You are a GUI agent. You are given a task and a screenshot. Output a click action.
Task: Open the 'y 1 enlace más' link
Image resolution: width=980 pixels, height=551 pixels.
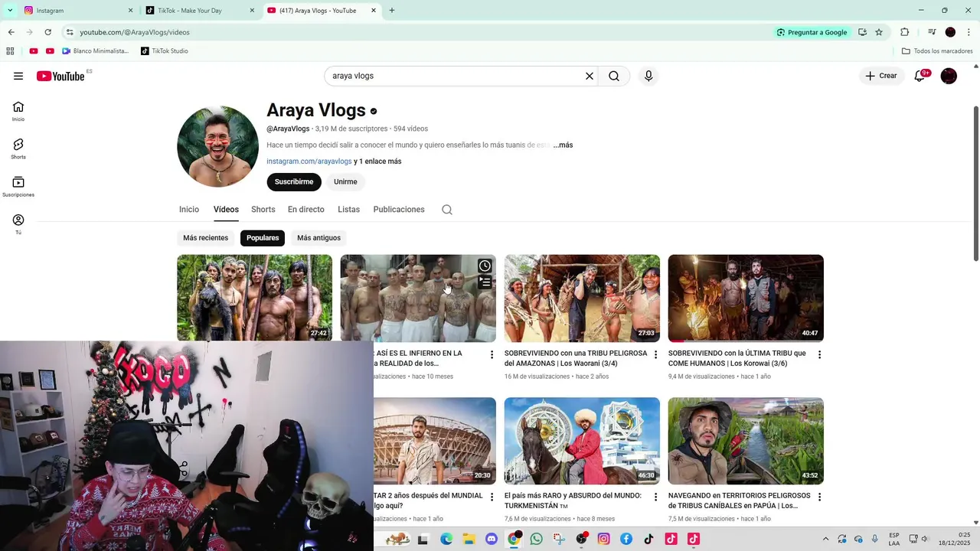tap(377, 161)
